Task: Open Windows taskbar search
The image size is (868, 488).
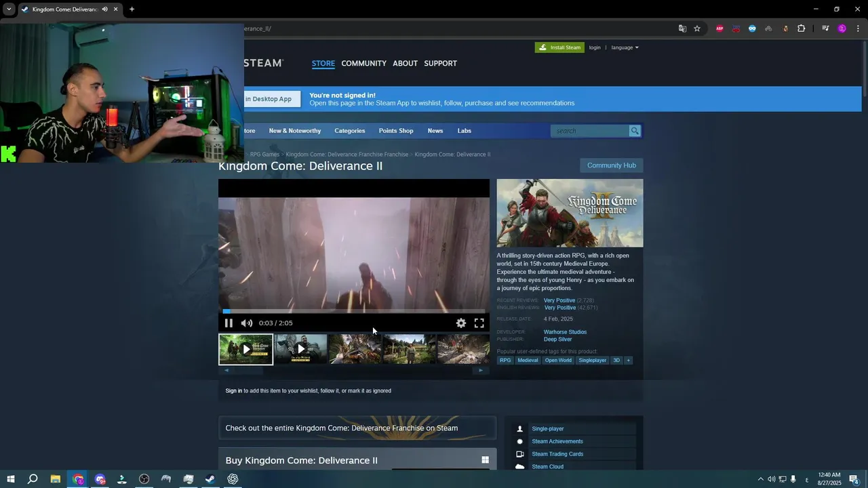Action: click(x=33, y=479)
